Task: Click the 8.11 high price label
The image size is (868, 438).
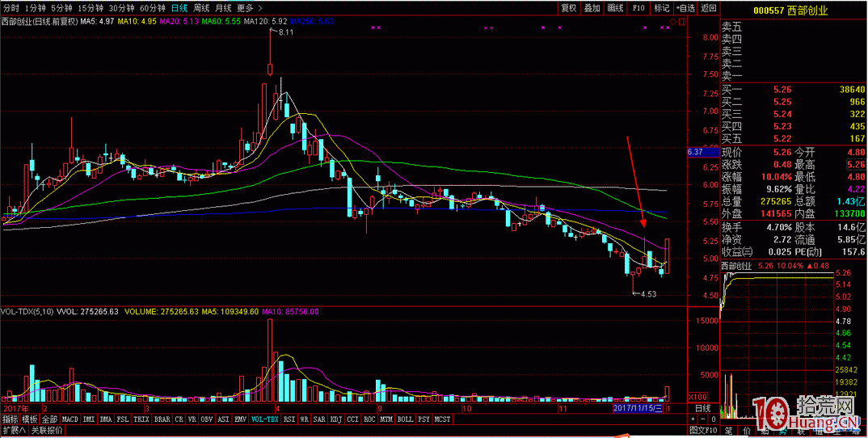Action: pyautogui.click(x=286, y=32)
